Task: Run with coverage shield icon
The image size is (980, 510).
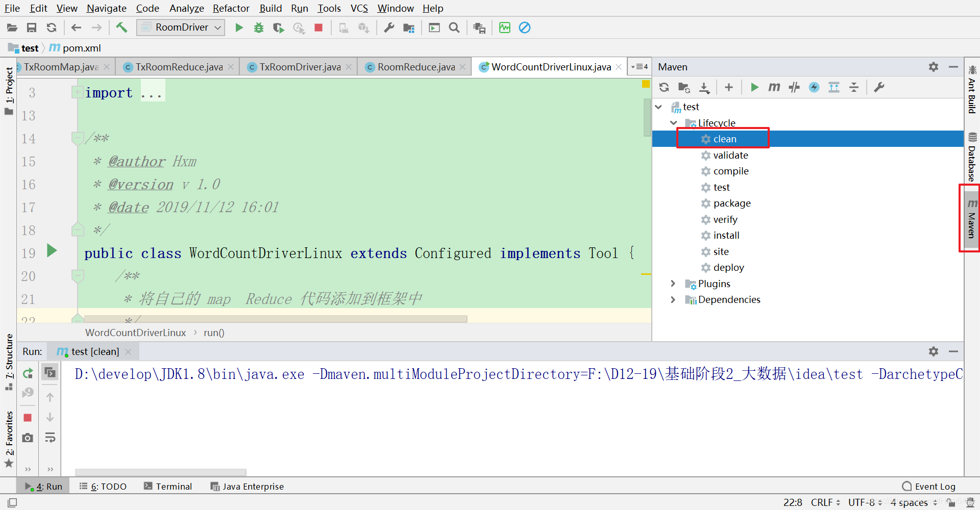Action: tap(278, 28)
